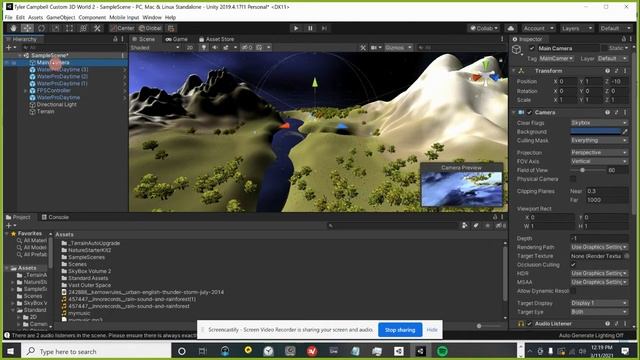Advance one frame with Step button

pyautogui.click(x=324, y=28)
